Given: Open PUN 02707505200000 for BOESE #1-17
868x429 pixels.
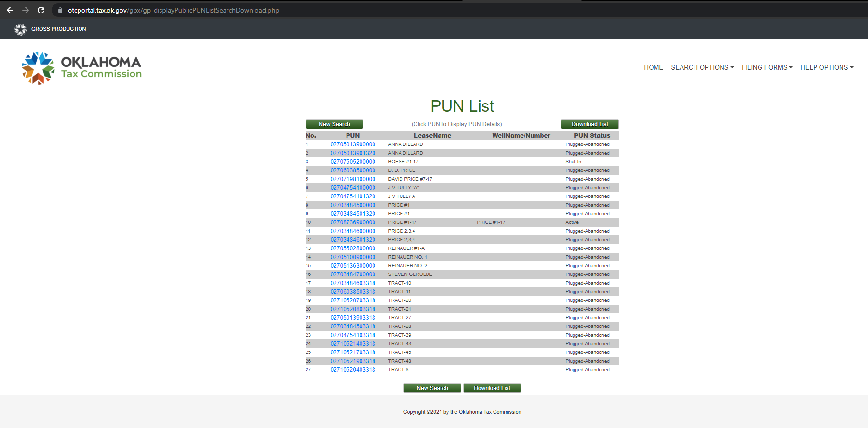Looking at the screenshot, I should click(353, 162).
